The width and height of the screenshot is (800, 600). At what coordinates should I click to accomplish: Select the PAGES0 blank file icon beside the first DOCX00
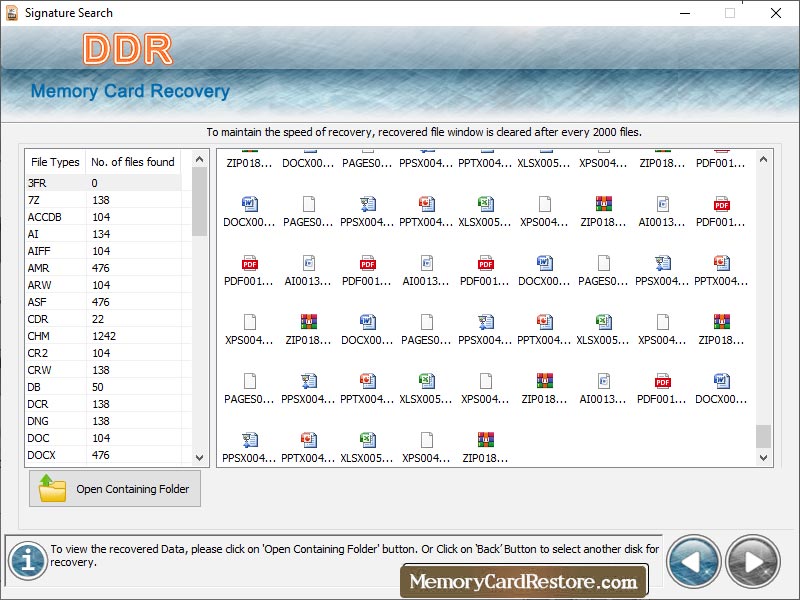[x=309, y=204]
